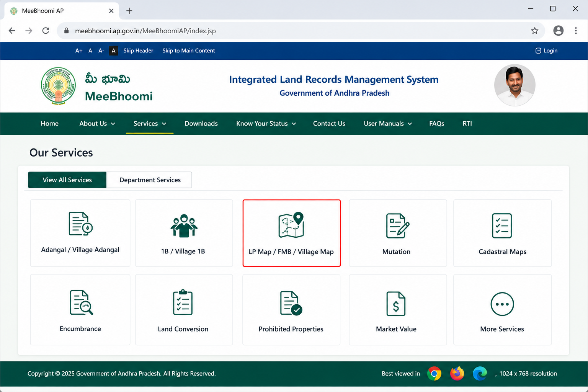Screen dimensions: 588x392
Task: Expand the Services dropdown menu
Action: pos(150,124)
